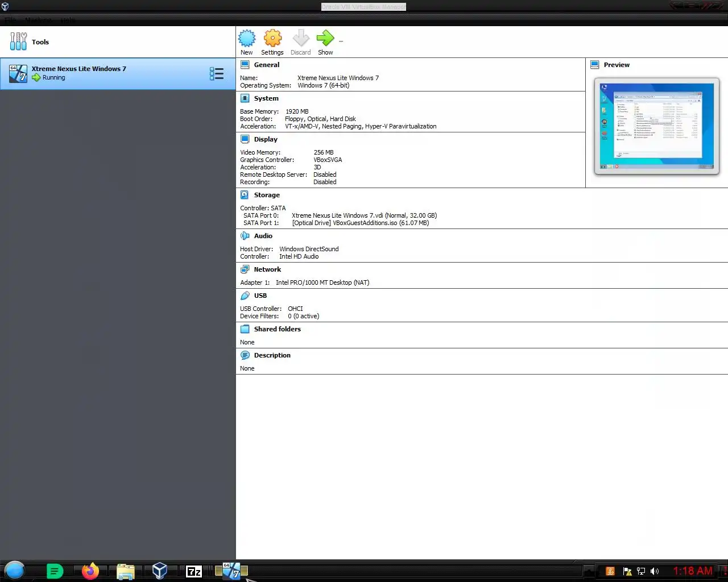This screenshot has width=728, height=582.
Task: Launch Firefox from the taskbar
Action: click(x=90, y=571)
